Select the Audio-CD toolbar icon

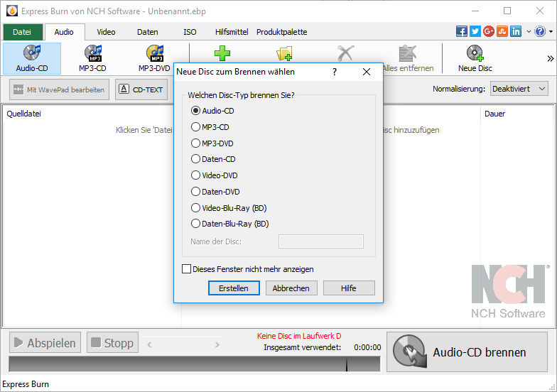coord(32,58)
